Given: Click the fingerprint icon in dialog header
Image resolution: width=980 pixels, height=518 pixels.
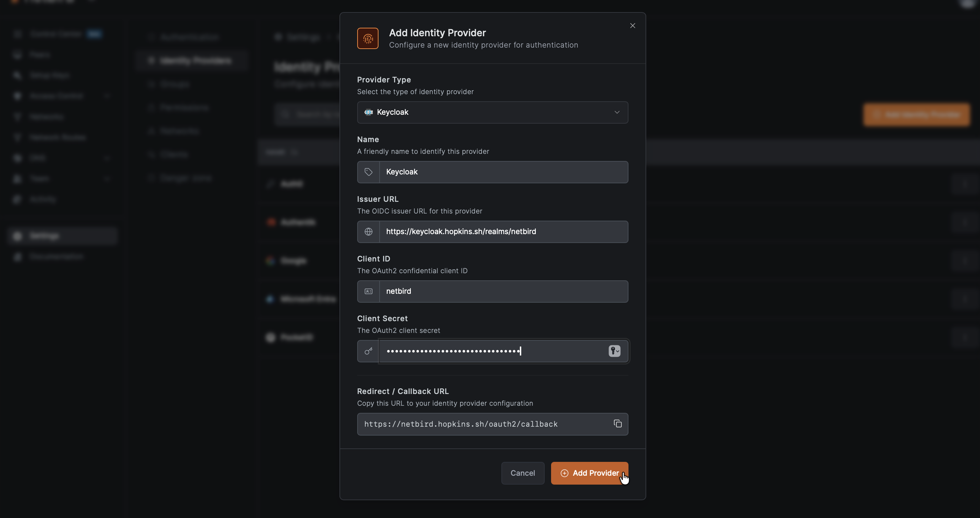Looking at the screenshot, I should pyautogui.click(x=367, y=38).
